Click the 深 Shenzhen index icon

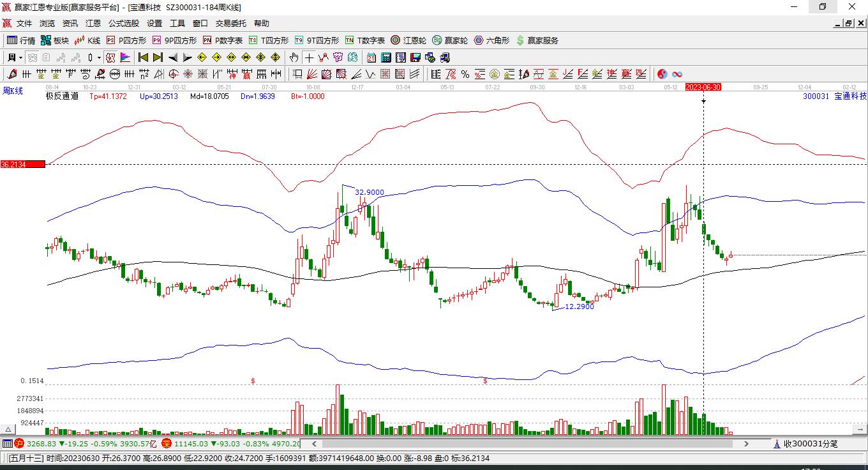[x=167, y=443]
